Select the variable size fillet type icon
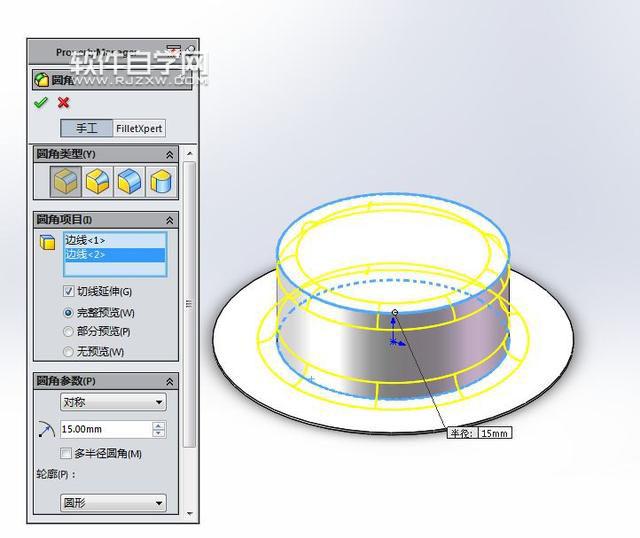The width and height of the screenshot is (640, 538). (98, 181)
